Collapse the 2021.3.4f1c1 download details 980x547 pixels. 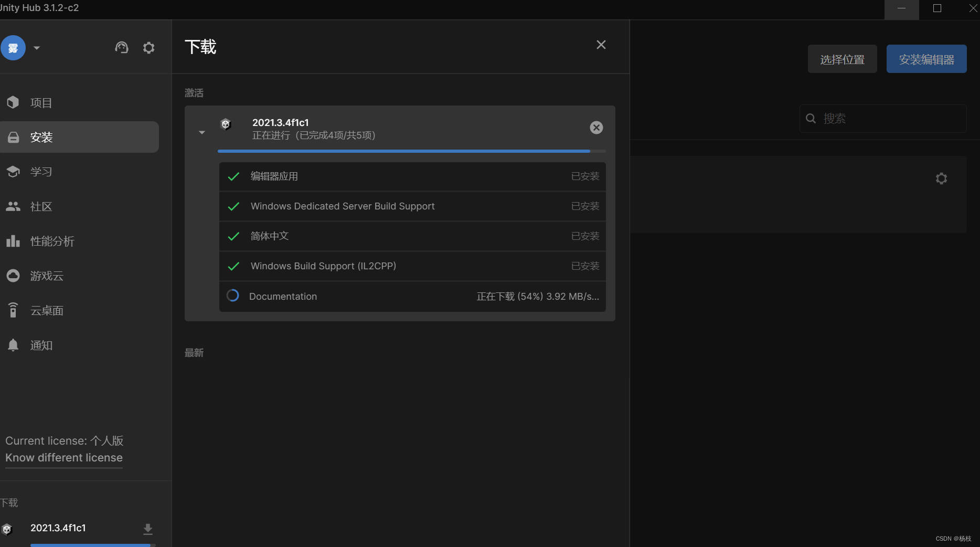202,132
